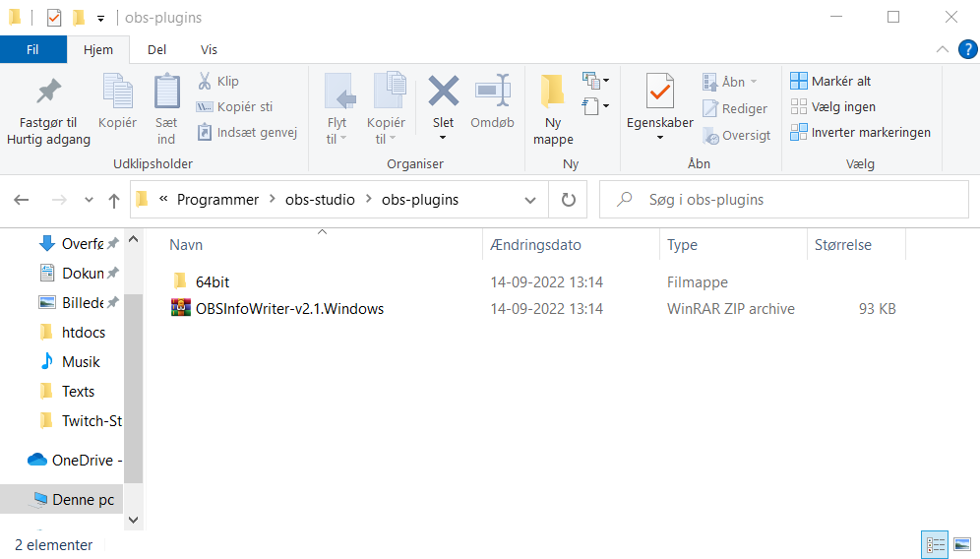Click obs-studio in the breadcrumb path
The width and height of the screenshot is (980, 559).
[320, 200]
